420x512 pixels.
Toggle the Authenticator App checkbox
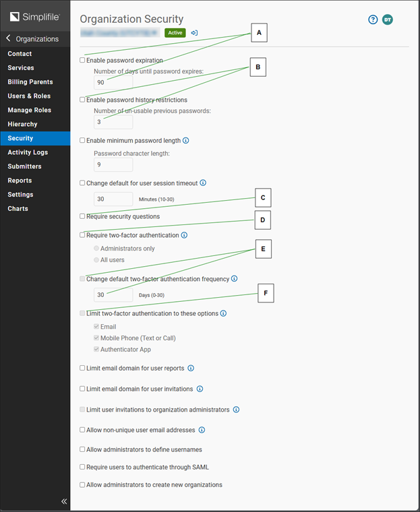coord(96,349)
